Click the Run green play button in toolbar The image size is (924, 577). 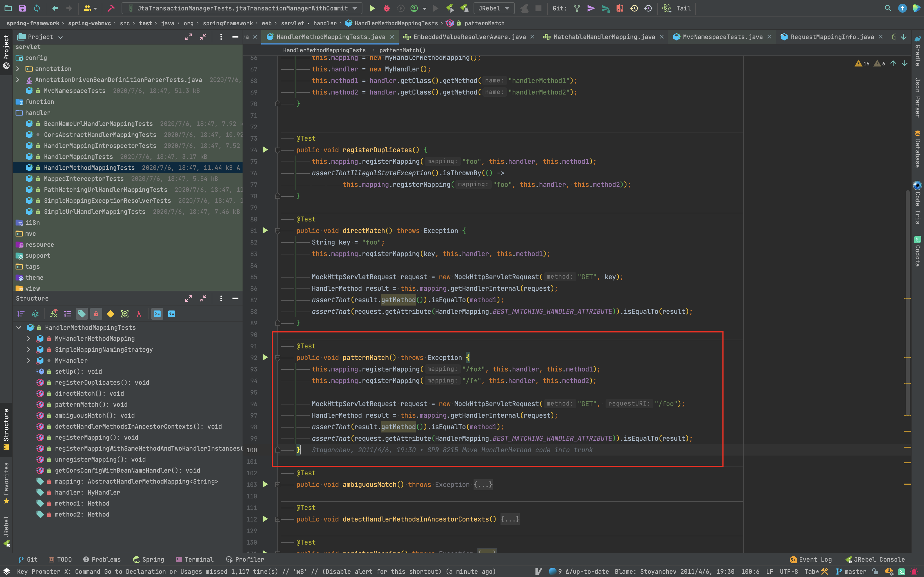[x=372, y=8]
